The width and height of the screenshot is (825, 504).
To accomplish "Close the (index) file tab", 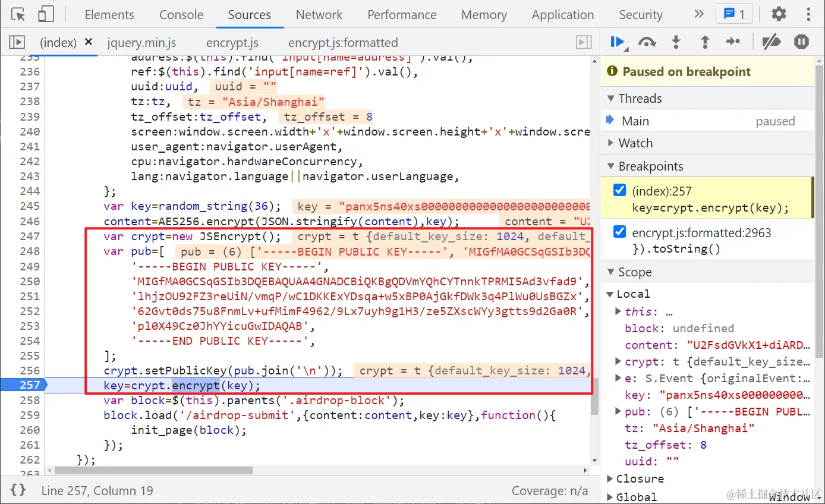I will click(x=89, y=42).
